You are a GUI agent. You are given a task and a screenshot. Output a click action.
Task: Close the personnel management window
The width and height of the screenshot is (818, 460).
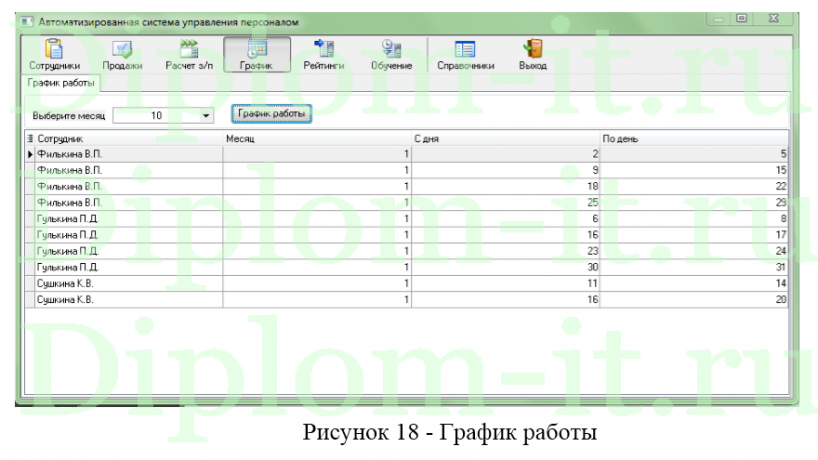coord(773,19)
